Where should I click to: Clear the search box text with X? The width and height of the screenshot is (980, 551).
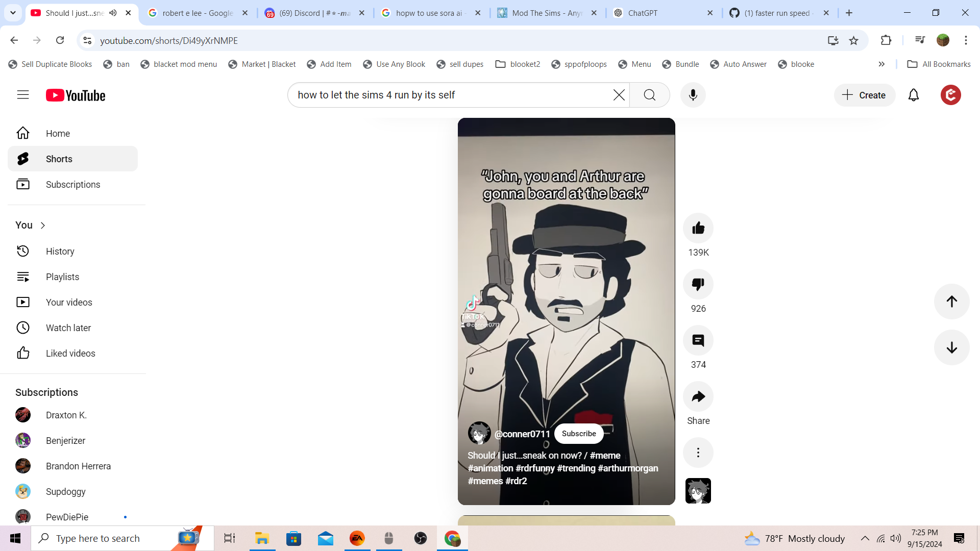coord(619,95)
